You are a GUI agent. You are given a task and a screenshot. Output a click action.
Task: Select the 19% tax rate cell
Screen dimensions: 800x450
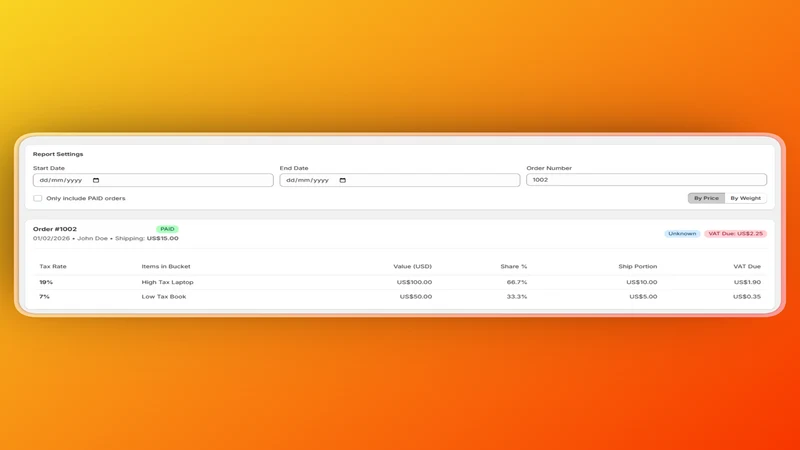point(46,282)
